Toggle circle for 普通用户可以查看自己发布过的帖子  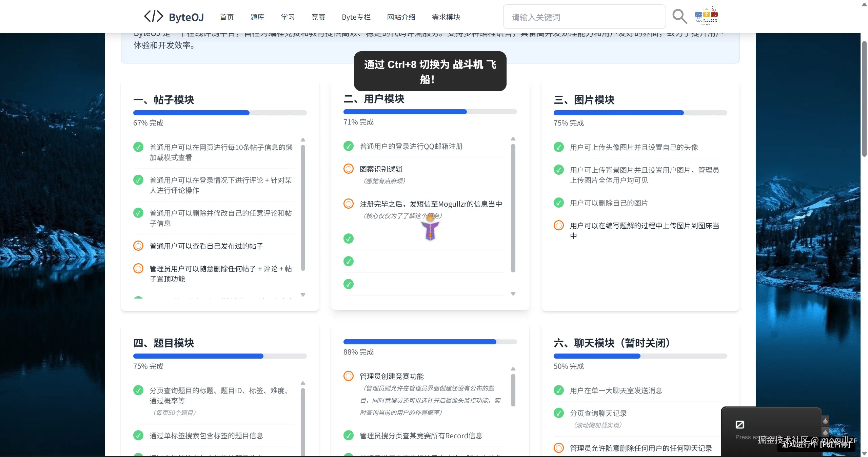[138, 246]
